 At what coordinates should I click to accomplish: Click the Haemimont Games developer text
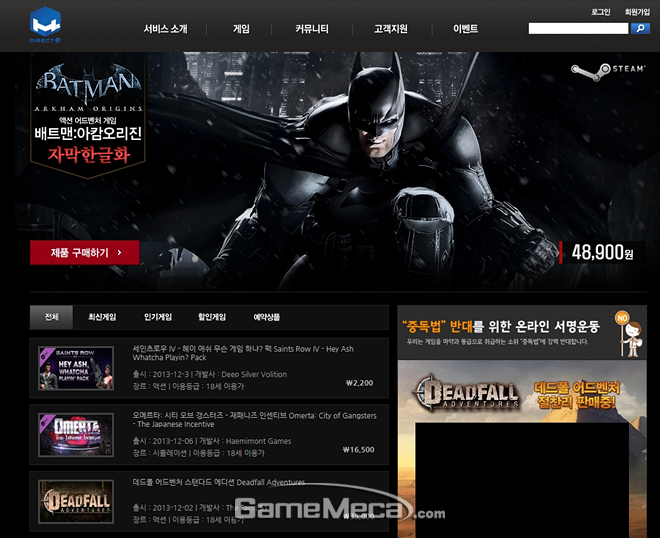tap(258, 441)
